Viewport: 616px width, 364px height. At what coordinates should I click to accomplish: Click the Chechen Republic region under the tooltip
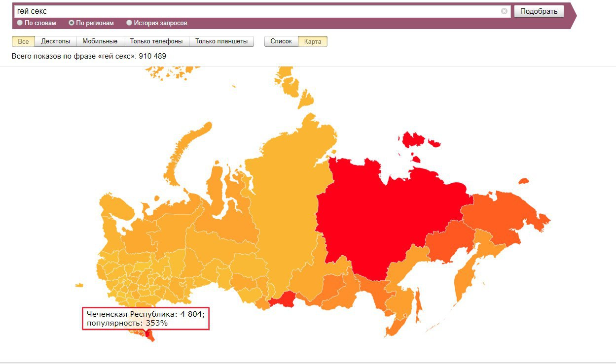tap(148, 334)
